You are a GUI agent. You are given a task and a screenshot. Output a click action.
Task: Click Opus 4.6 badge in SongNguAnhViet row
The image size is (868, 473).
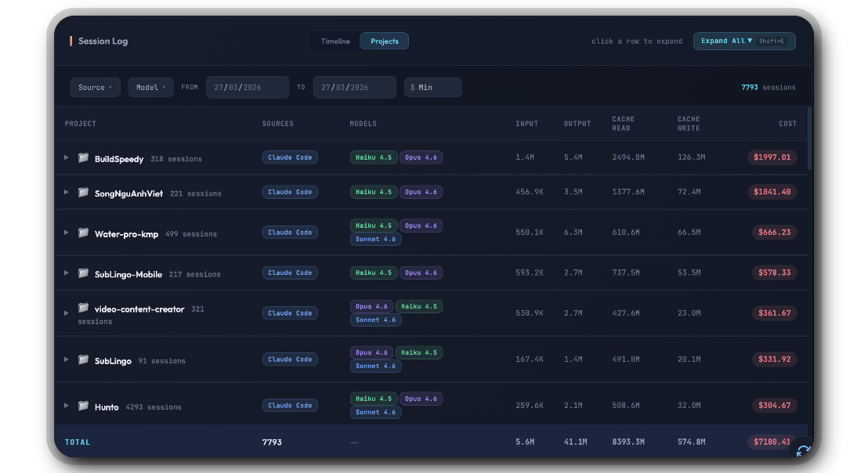[421, 192]
